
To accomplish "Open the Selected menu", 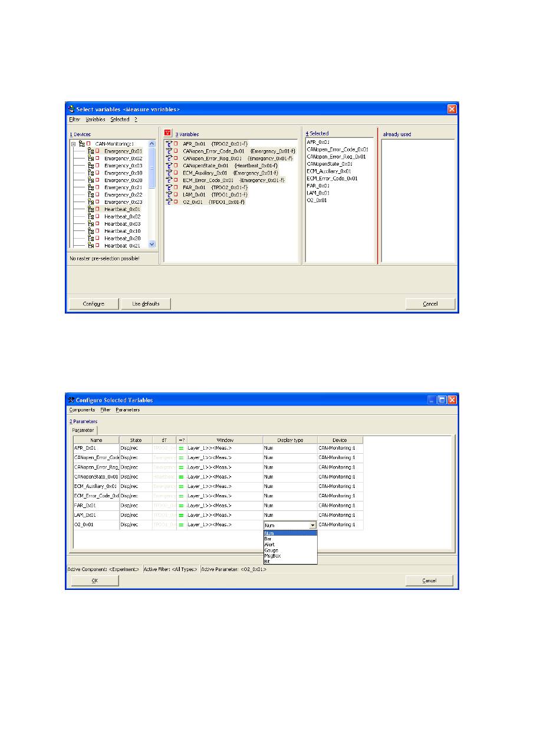I will [x=120, y=119].
